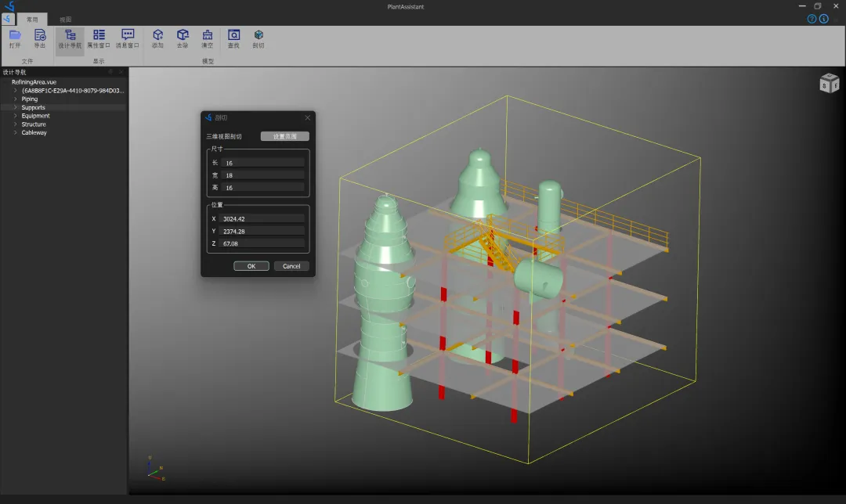
Task: Click the 长 length field showing 16
Action: point(262,163)
